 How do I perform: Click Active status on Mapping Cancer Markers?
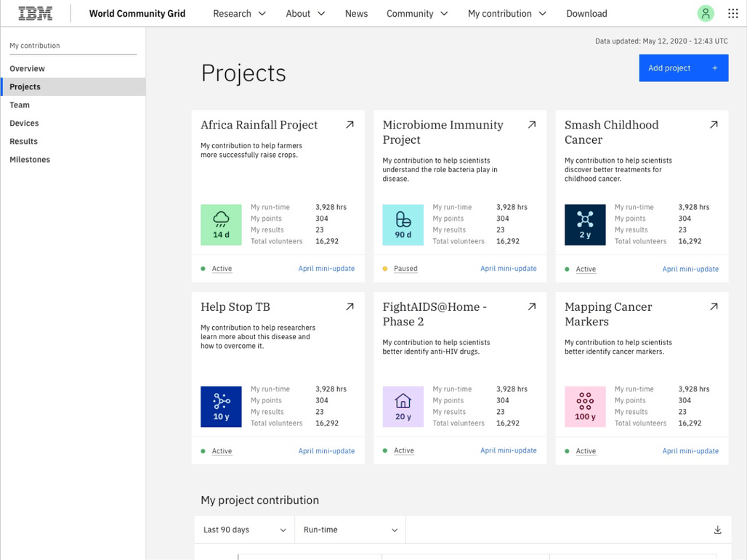pos(586,451)
